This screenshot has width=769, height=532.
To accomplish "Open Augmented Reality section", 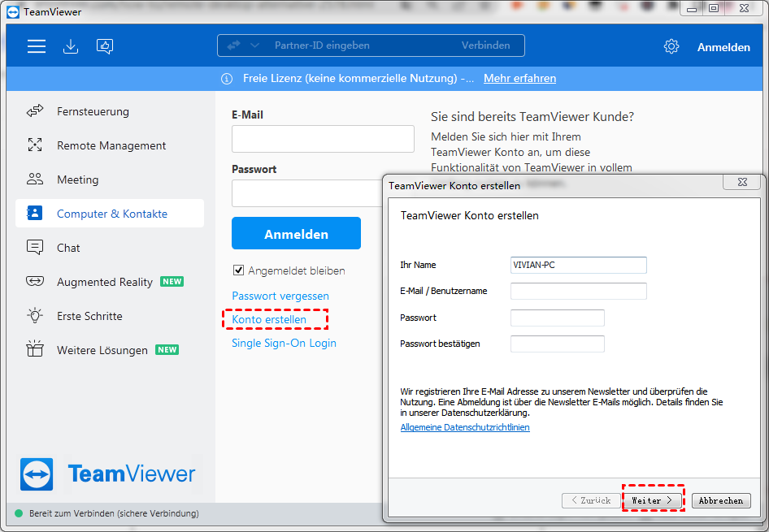I will pos(104,282).
